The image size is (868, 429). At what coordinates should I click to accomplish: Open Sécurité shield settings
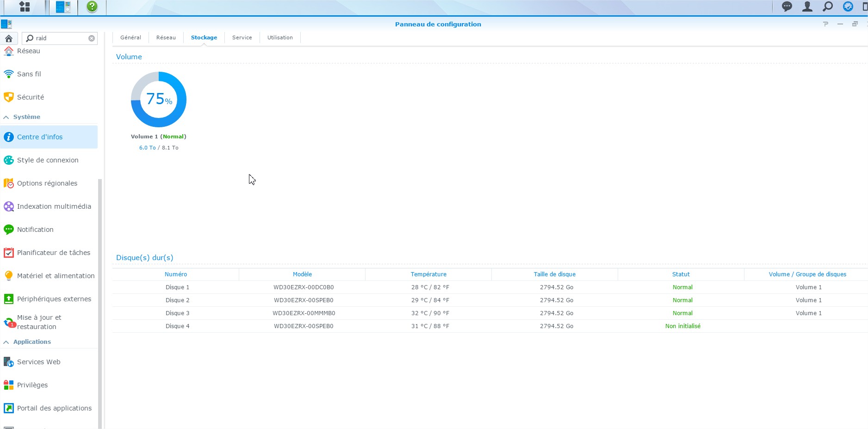point(31,97)
